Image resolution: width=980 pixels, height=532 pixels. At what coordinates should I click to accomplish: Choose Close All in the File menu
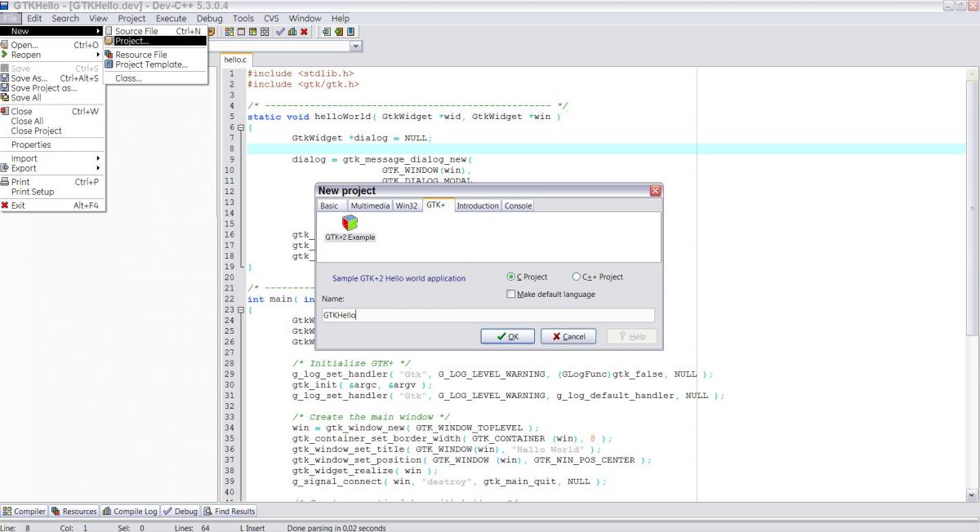coord(52,121)
